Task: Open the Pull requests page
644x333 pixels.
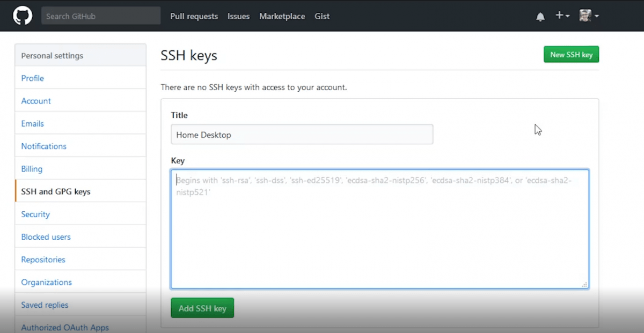Action: (194, 17)
